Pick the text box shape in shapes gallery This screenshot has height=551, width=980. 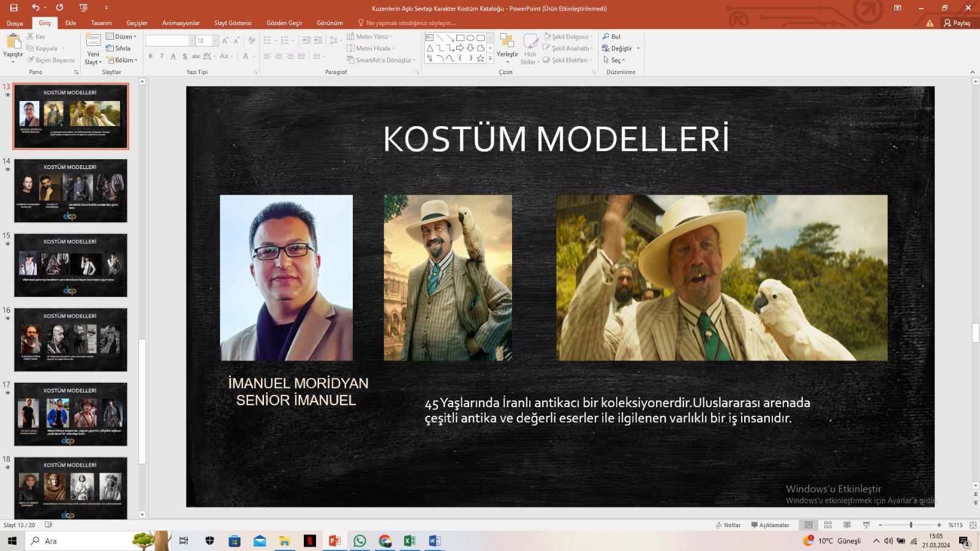coord(429,38)
